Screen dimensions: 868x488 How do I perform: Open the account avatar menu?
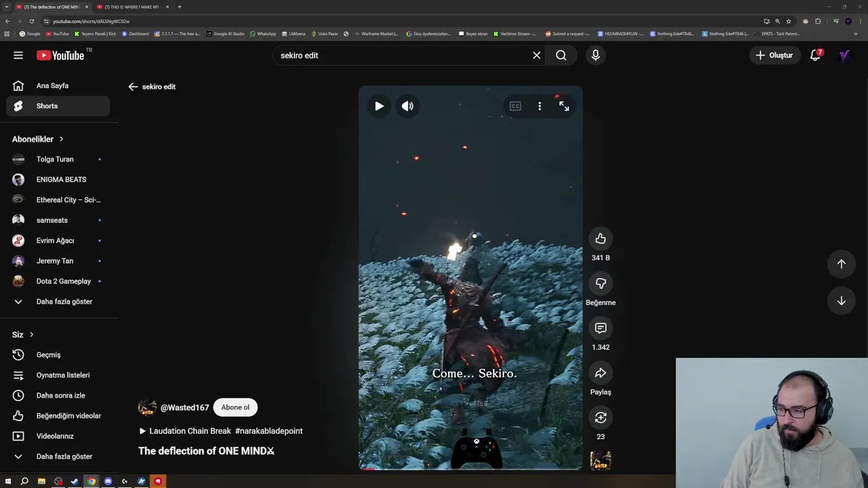tap(844, 56)
